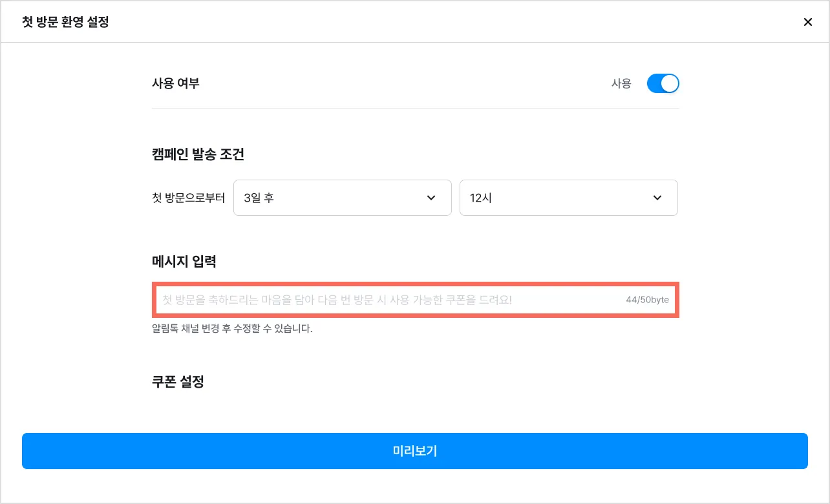The width and height of the screenshot is (830, 504).
Task: Toggle the 사용 여부 switch off
Action: (x=663, y=84)
